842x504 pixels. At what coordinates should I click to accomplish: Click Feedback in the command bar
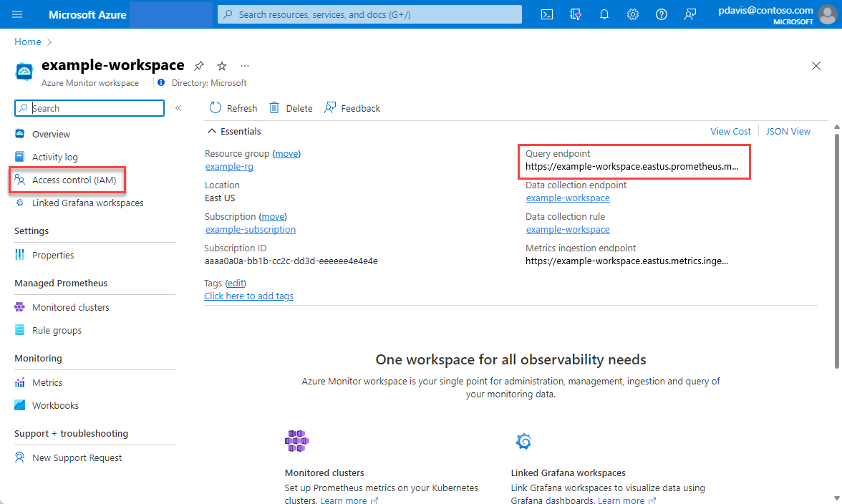(x=352, y=108)
